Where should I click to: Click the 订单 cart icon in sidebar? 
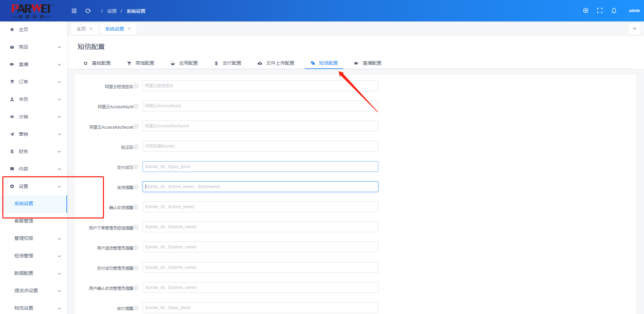tap(12, 82)
